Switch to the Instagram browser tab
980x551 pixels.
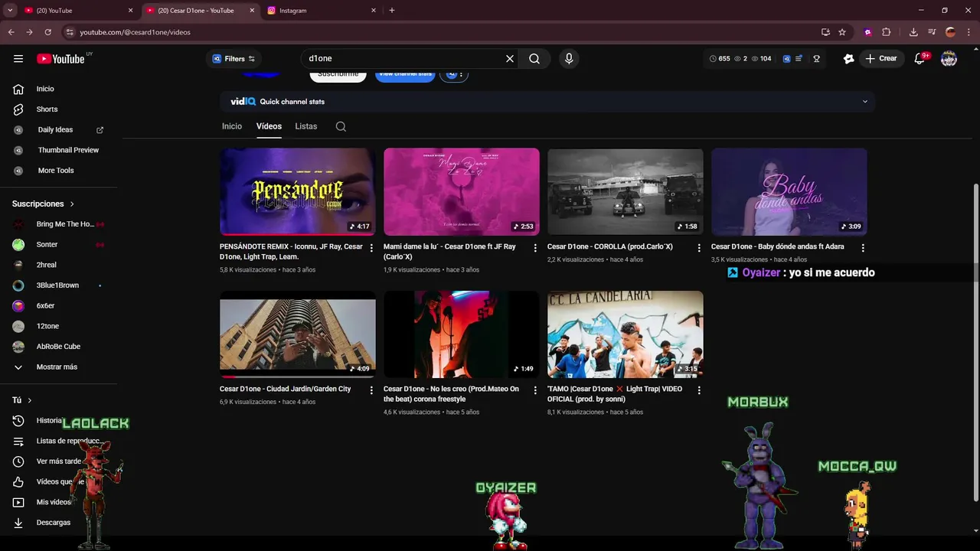322,11
